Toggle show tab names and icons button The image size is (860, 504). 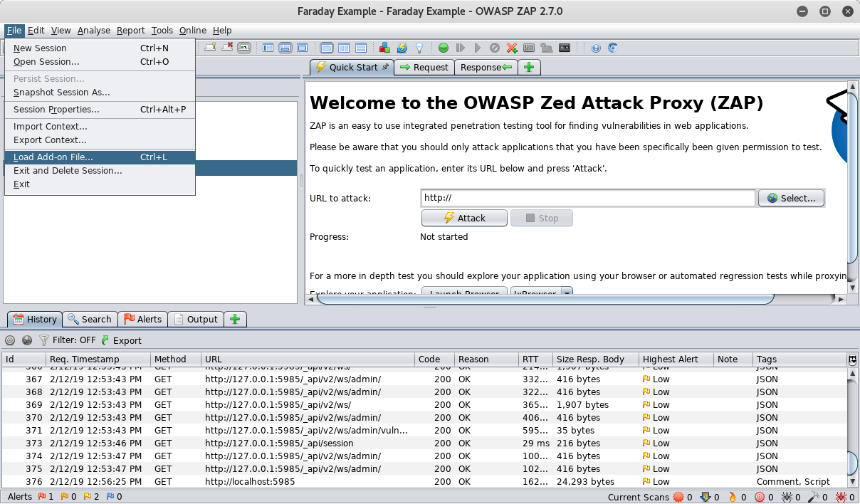click(244, 48)
